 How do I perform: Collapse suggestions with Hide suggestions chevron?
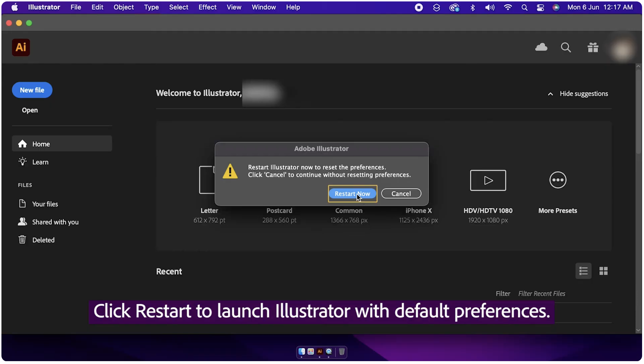click(550, 94)
